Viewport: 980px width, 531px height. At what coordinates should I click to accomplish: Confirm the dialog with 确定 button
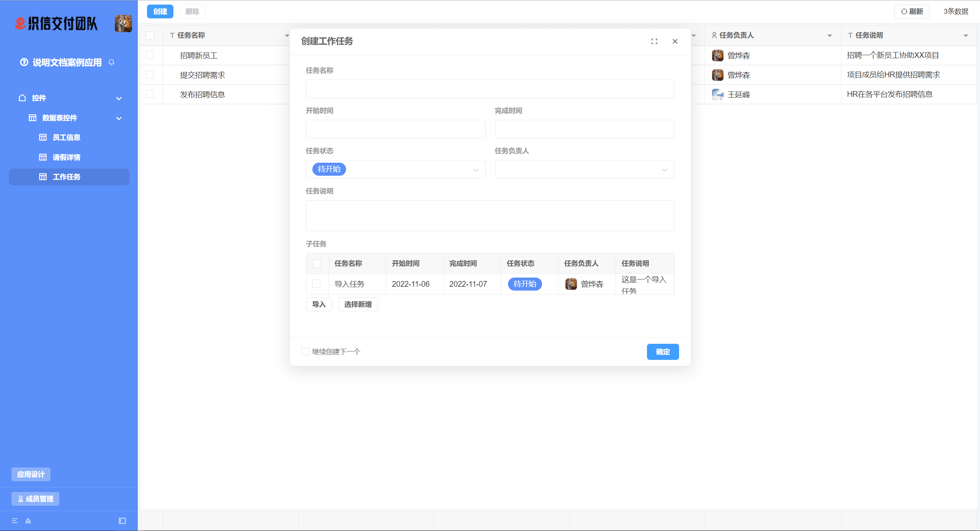point(663,351)
